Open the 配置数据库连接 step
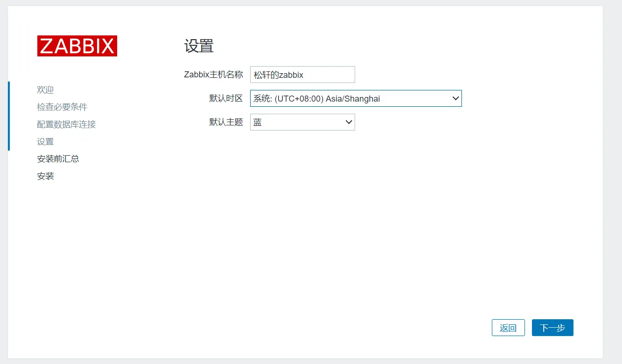The image size is (622, 364). [66, 124]
